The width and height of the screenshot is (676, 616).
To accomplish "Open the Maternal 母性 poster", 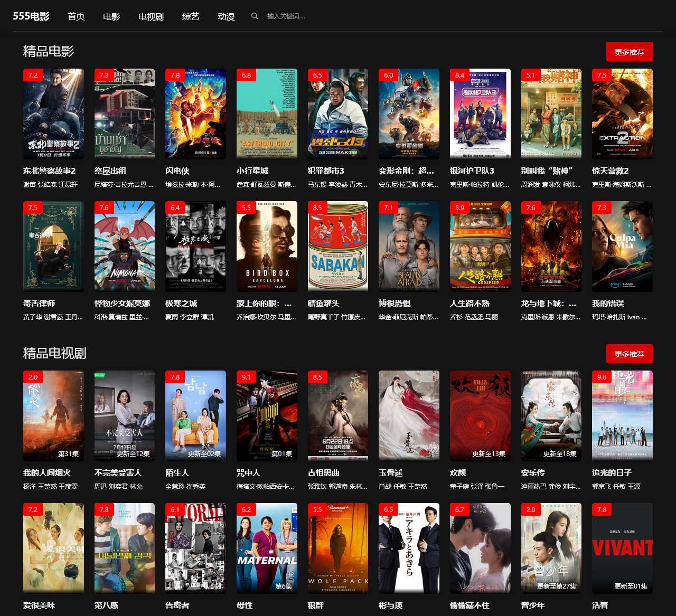I will coord(267,548).
